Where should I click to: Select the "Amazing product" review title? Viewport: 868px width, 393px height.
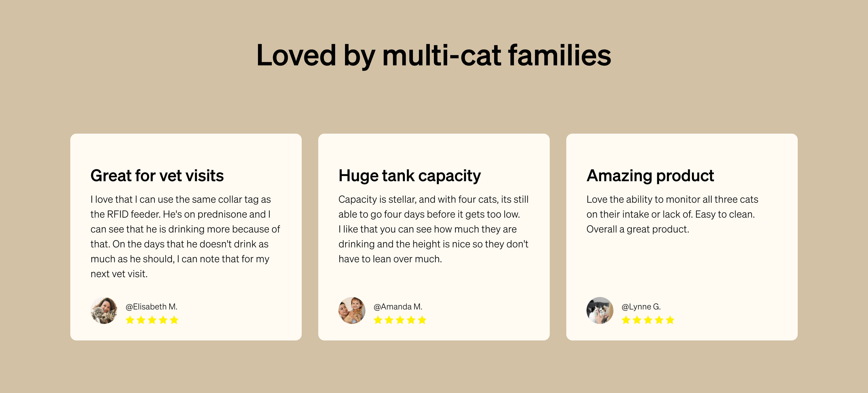650,176
